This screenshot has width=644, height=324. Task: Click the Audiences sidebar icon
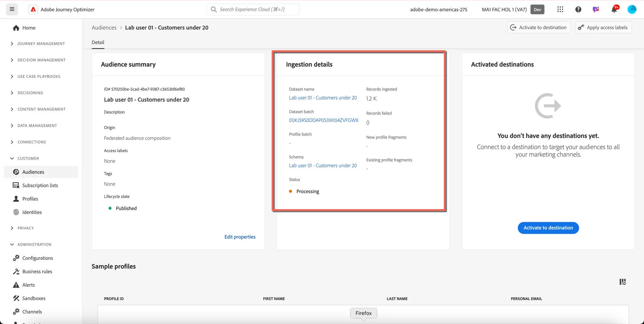[x=16, y=172]
